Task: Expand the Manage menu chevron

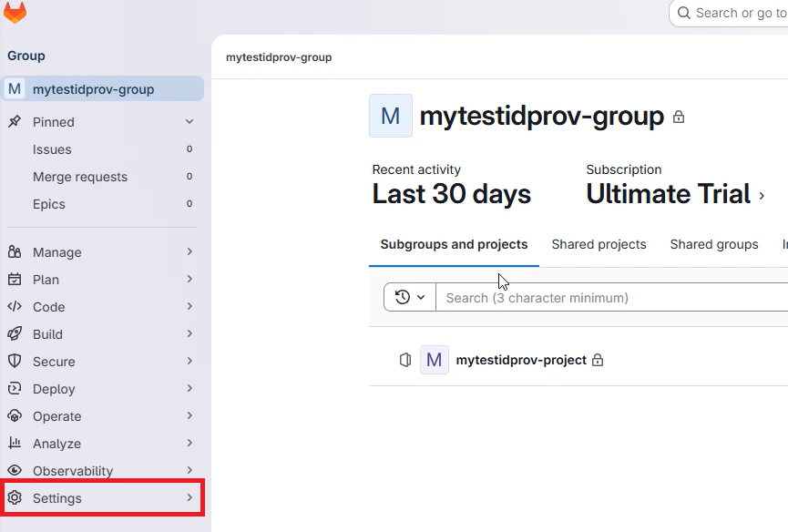Action: click(189, 251)
